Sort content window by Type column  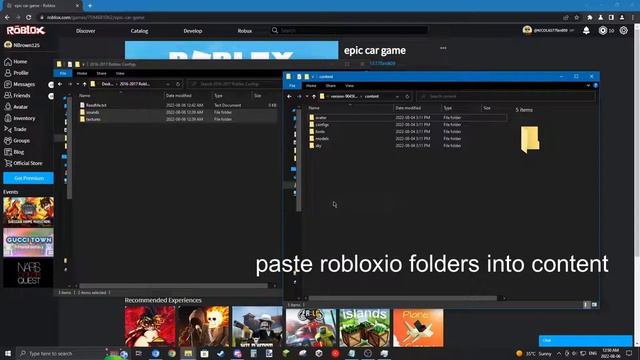[448, 108]
